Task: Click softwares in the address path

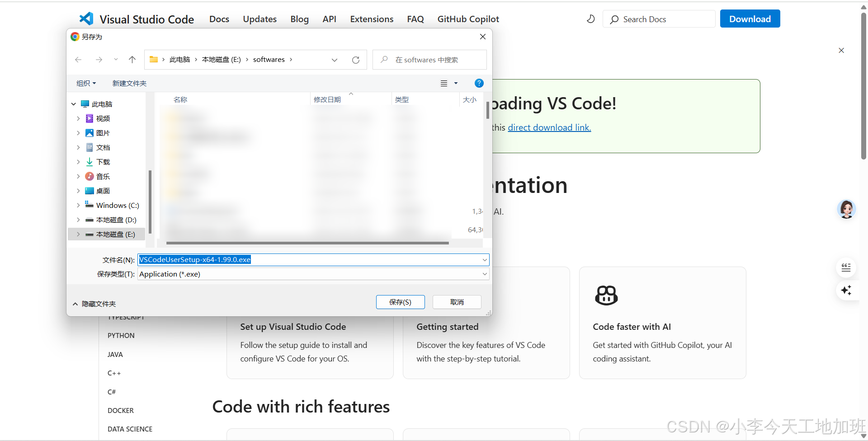Action: coord(269,60)
